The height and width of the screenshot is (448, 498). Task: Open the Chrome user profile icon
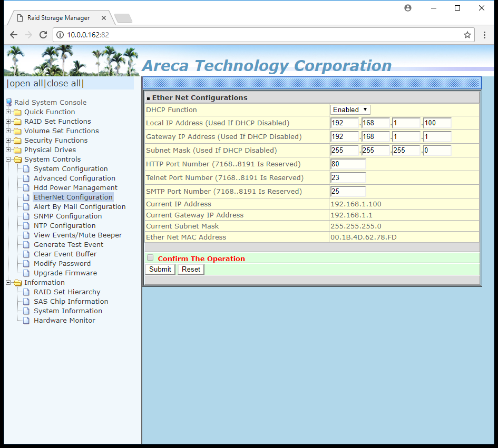tap(408, 8)
